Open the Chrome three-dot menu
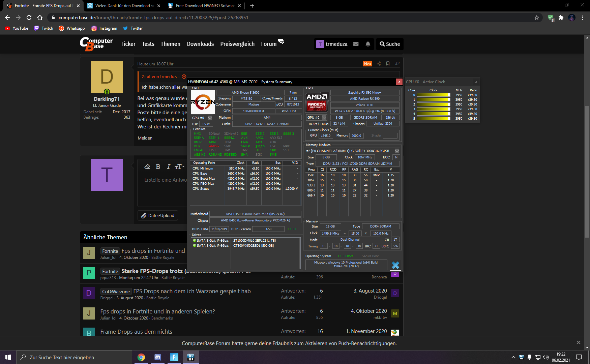 (583, 18)
